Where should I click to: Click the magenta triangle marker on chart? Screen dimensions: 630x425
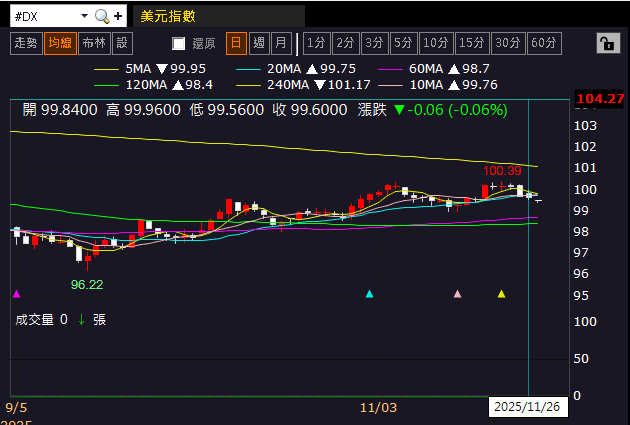tap(16, 294)
